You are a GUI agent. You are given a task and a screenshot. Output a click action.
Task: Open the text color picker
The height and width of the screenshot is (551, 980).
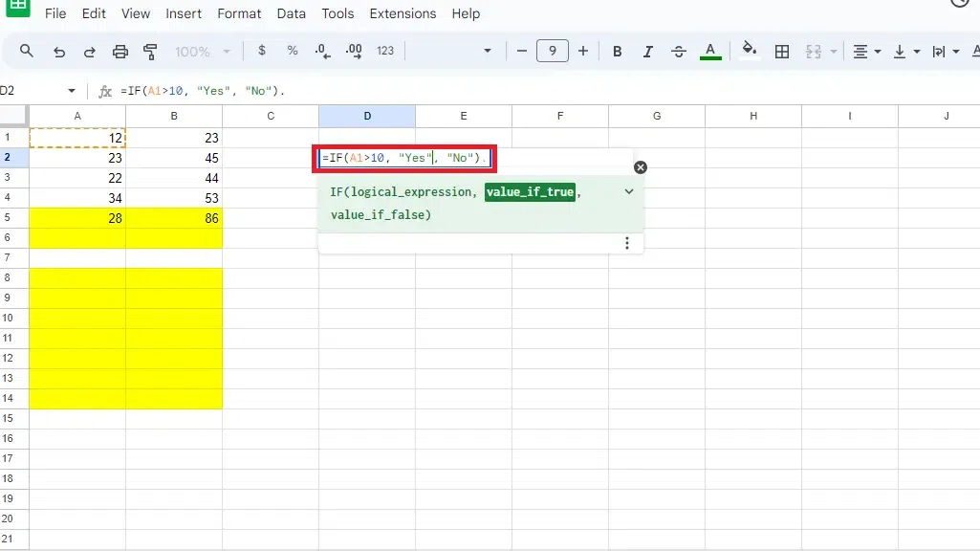(710, 52)
